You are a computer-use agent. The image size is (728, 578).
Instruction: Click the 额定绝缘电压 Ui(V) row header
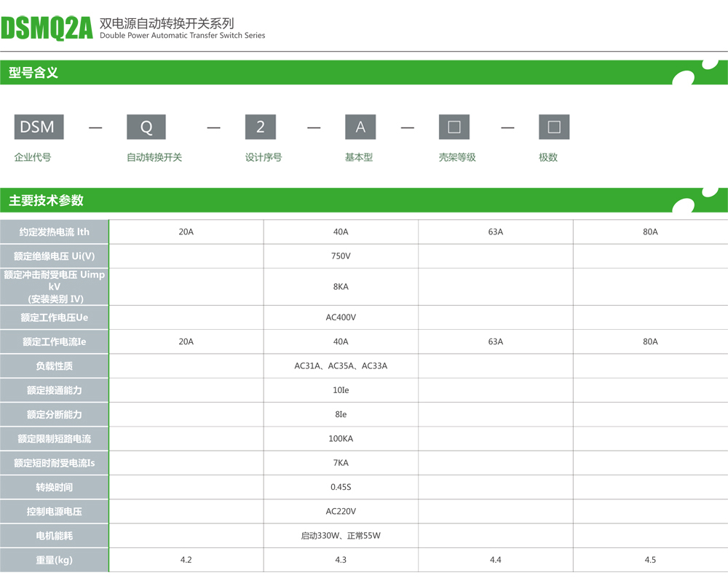pyautogui.click(x=55, y=256)
